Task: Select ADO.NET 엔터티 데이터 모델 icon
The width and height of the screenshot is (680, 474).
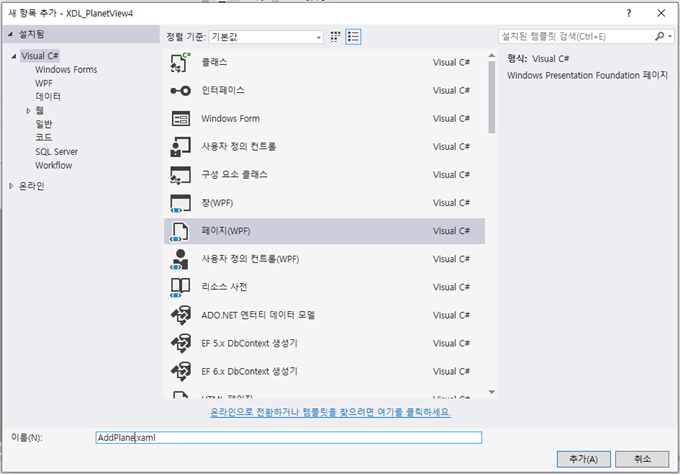Action: 180,315
